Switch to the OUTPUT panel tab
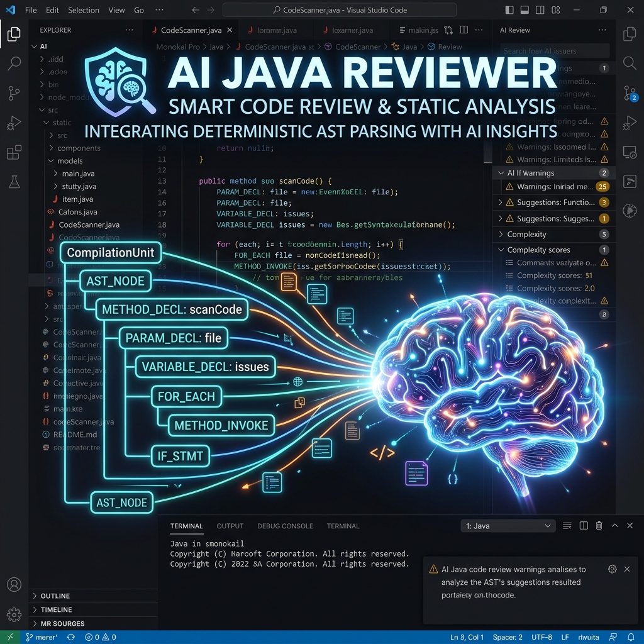The image size is (644, 644). pyautogui.click(x=230, y=526)
